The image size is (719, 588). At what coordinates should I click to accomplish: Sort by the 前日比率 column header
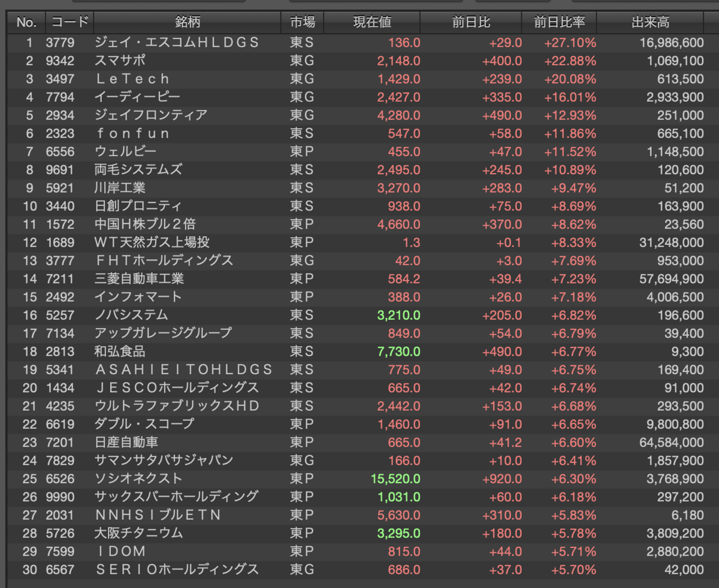coord(559,23)
